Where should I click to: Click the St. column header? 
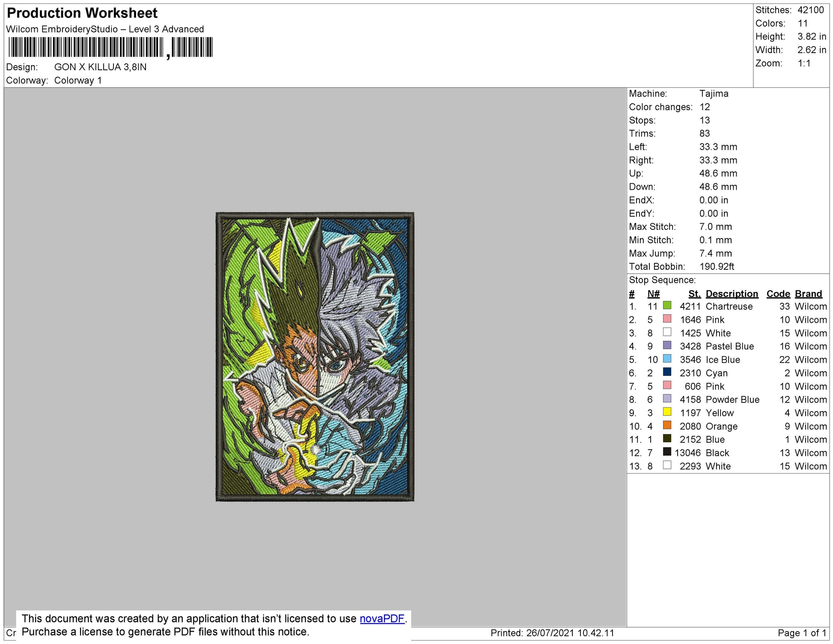tap(694, 294)
